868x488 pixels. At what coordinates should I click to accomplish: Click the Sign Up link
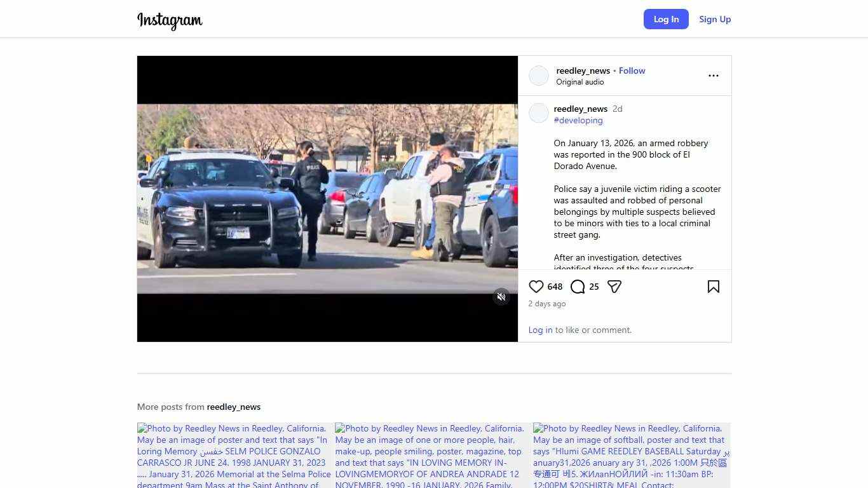pos(715,19)
